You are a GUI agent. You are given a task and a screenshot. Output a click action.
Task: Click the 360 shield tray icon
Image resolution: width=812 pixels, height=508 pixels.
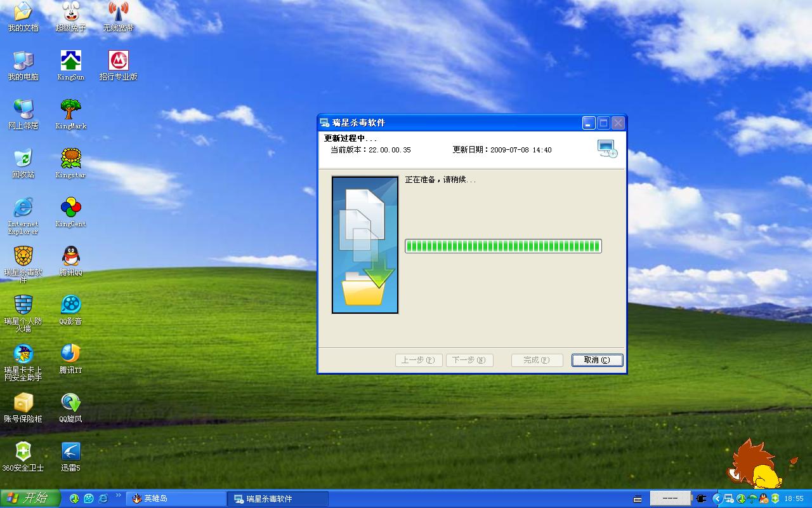(x=775, y=498)
